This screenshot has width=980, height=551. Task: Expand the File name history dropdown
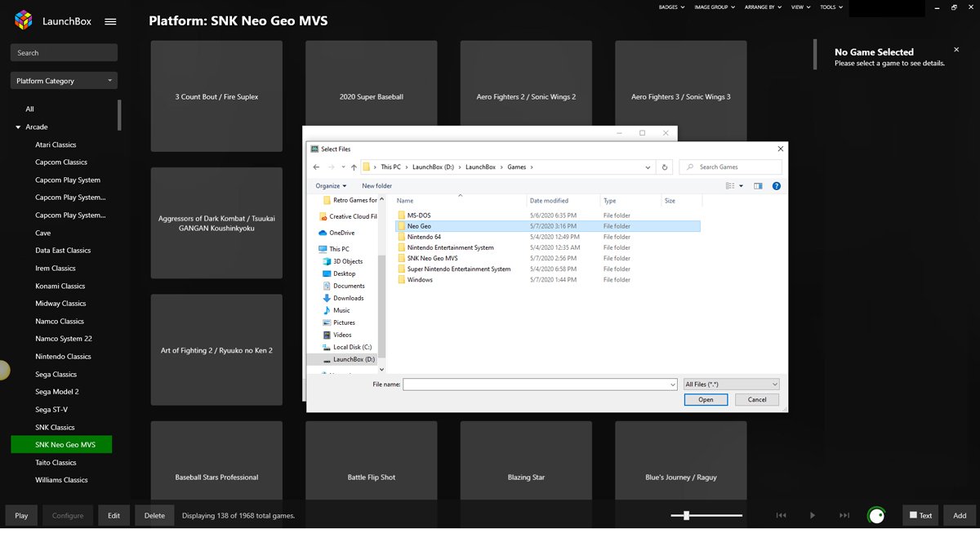pos(673,384)
